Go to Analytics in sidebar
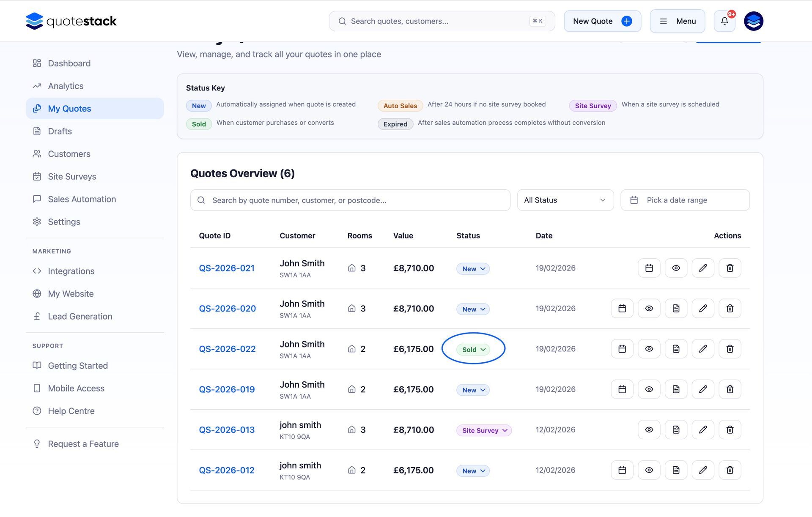 click(x=66, y=86)
